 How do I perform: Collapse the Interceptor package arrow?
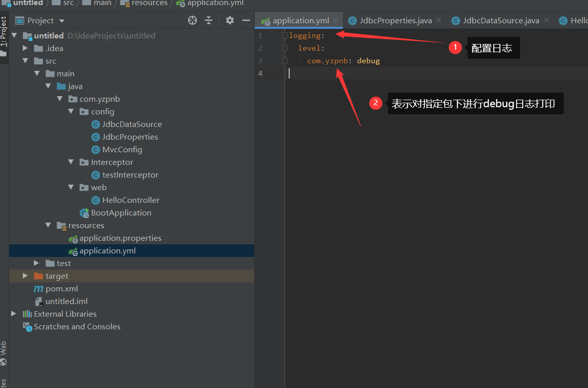[x=71, y=162]
